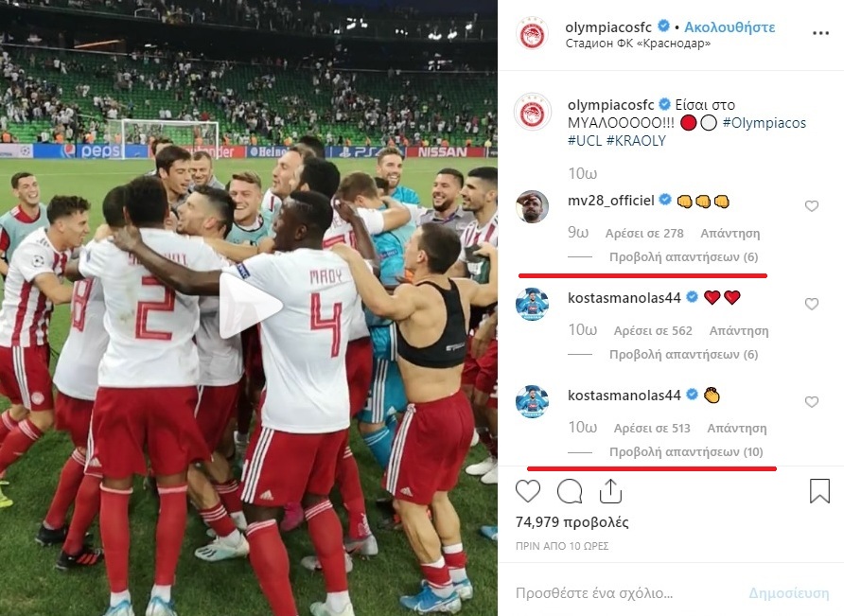Viewport: 844px width, 616px height.
Task: Open mv28_officiel avatar
Action: pos(532,206)
